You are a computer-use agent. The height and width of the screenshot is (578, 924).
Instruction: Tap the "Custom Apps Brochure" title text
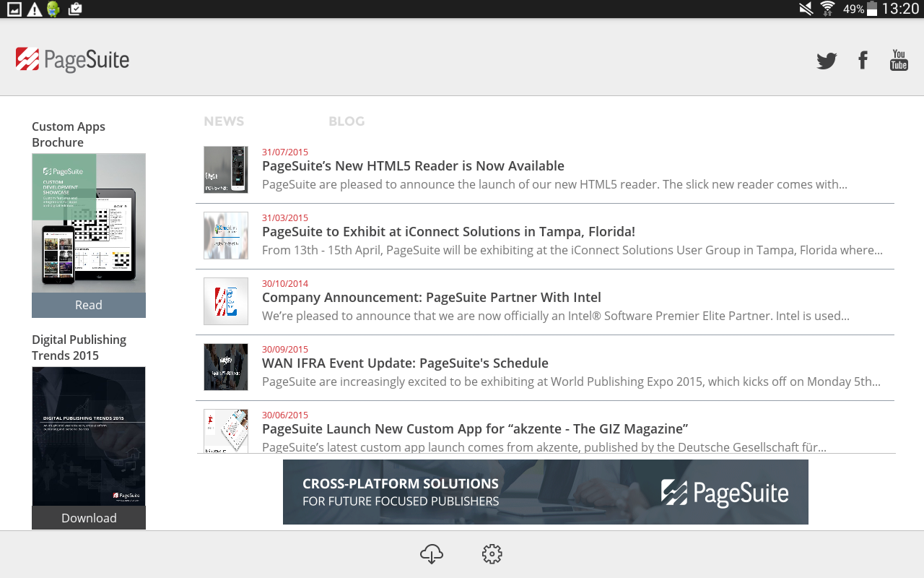click(69, 134)
